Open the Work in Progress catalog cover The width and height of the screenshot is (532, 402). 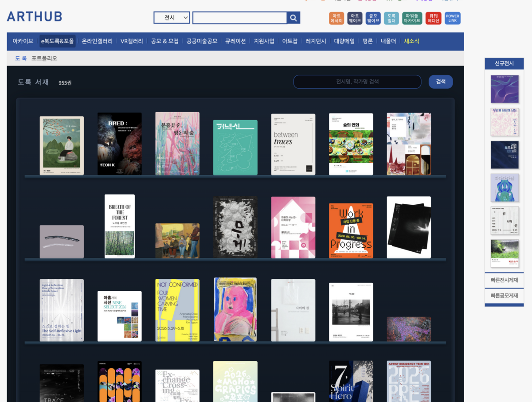(351, 231)
